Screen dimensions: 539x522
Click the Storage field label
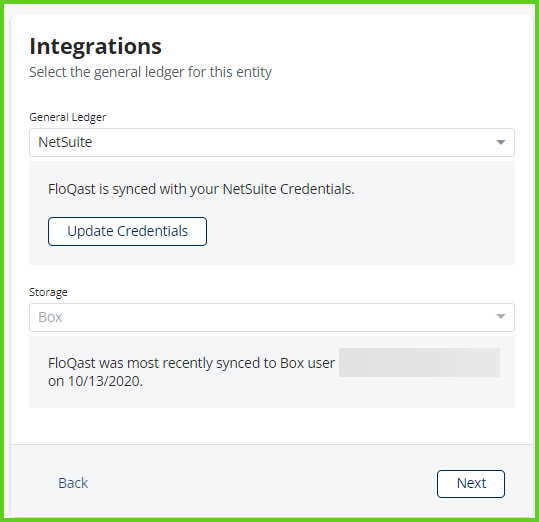pos(48,292)
